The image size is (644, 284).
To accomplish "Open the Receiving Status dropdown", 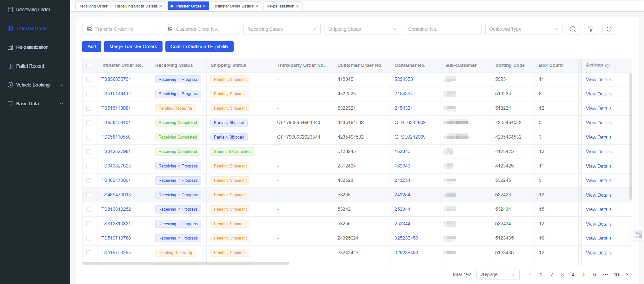I will coord(282,29).
